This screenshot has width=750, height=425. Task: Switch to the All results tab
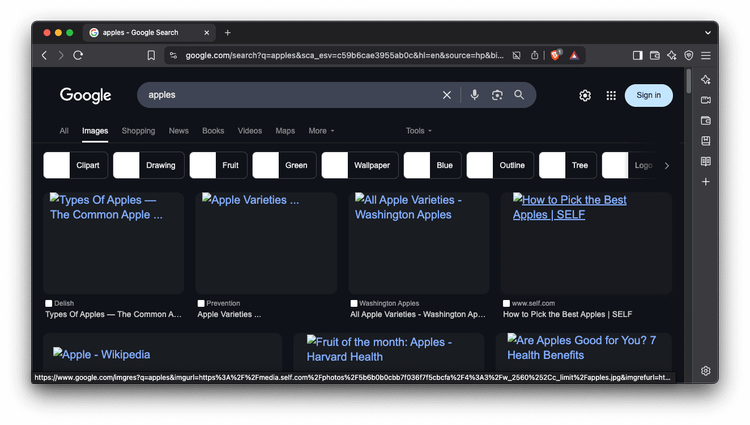pyautogui.click(x=64, y=131)
